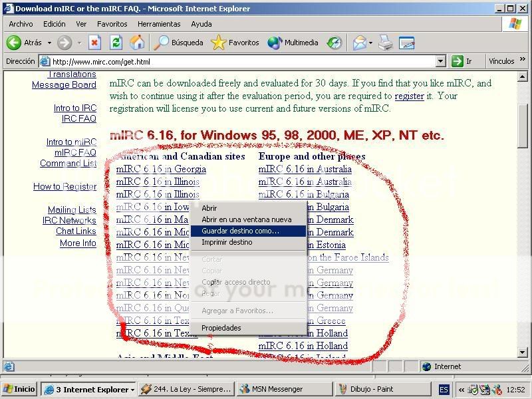Click the register link in paragraph
Image resolution: width=532 pixels, height=399 pixels.
click(x=409, y=96)
